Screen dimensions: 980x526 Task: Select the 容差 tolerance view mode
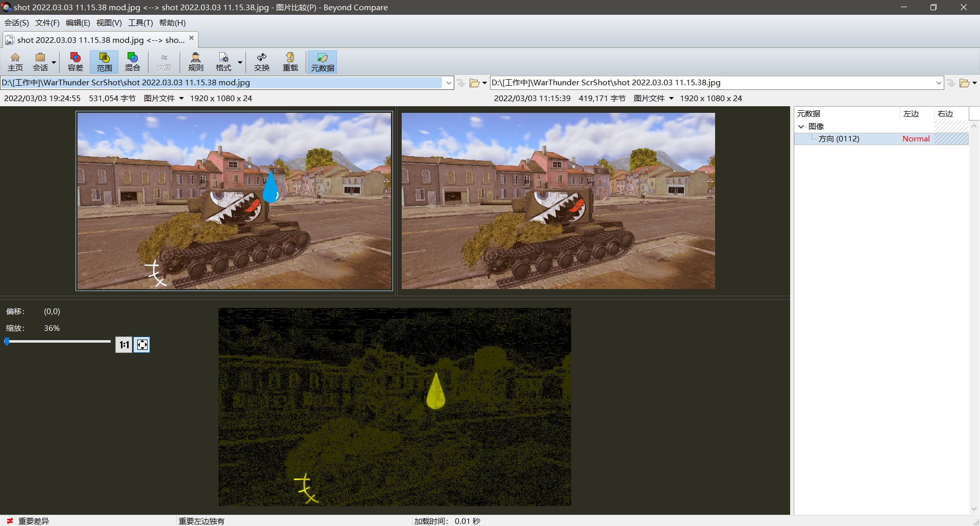coord(76,62)
